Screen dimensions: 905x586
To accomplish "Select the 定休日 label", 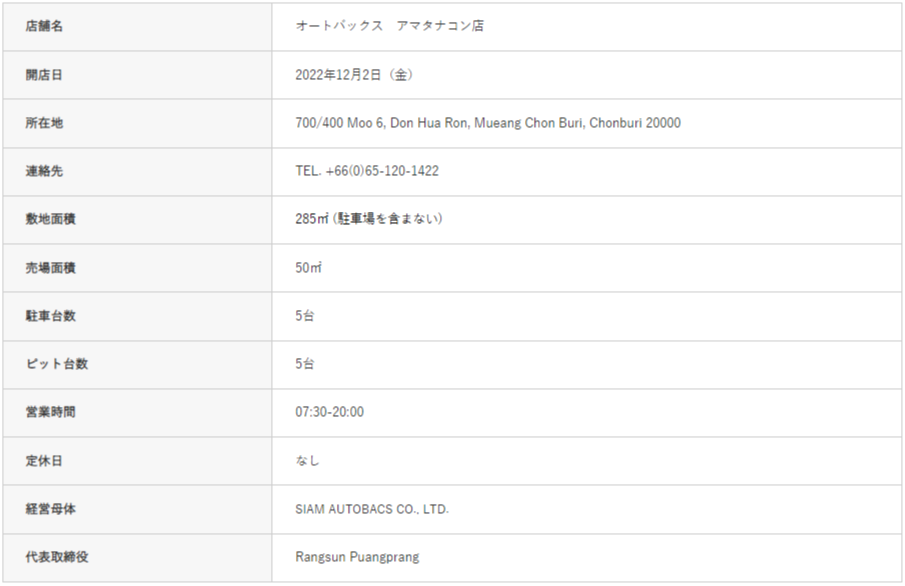I will (x=44, y=461).
